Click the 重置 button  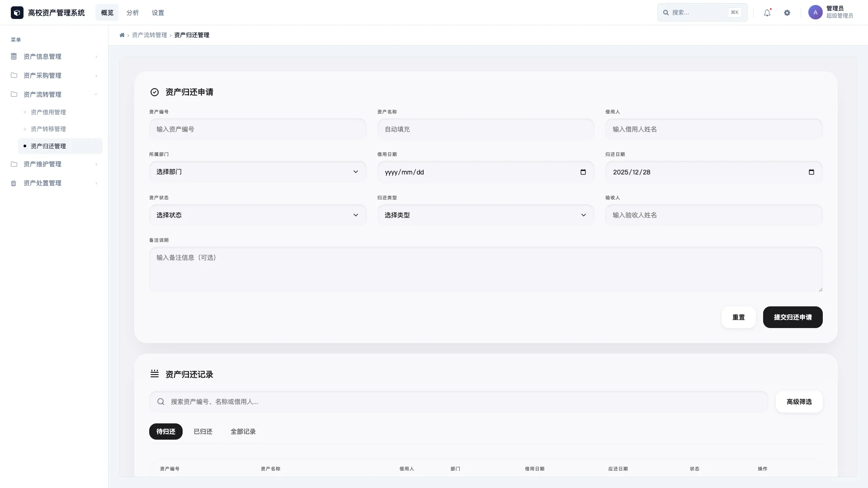click(738, 317)
